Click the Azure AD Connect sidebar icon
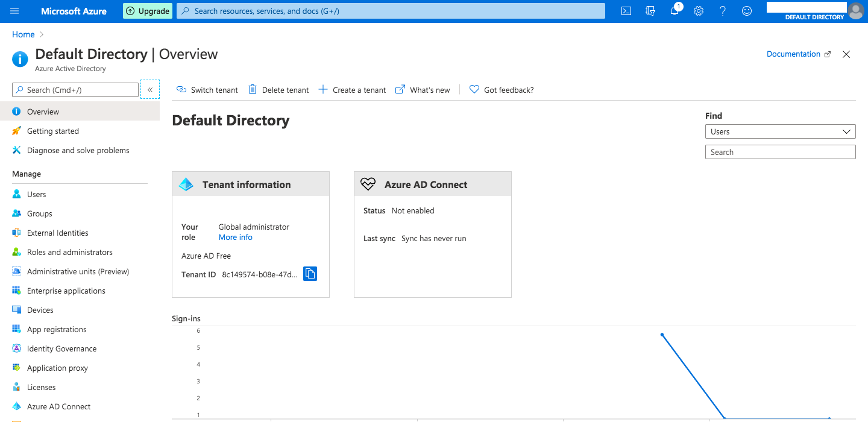This screenshot has height=422, width=868. click(16, 406)
